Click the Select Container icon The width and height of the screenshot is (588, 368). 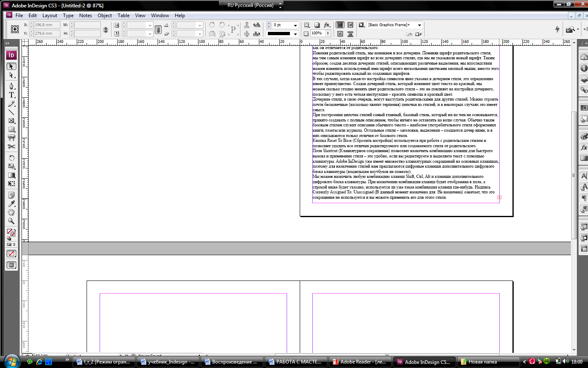[x=247, y=25]
